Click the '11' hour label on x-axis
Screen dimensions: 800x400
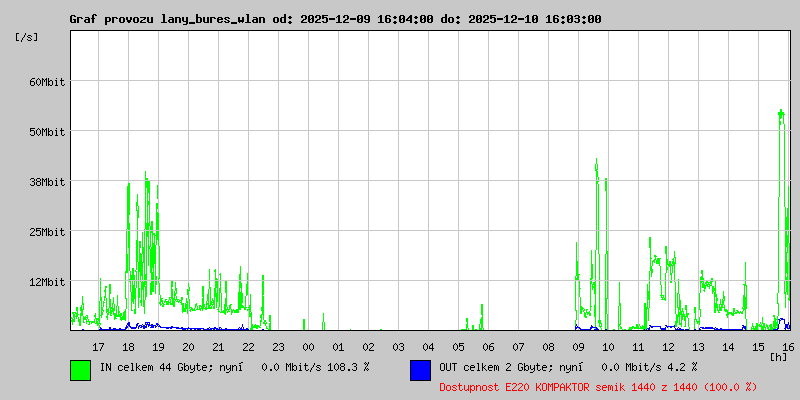coord(638,347)
